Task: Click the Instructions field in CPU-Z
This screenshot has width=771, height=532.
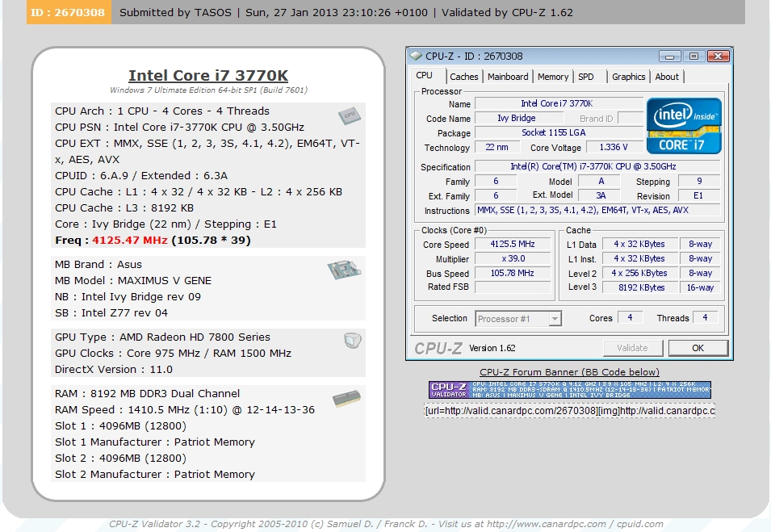Action: pyautogui.click(x=597, y=211)
